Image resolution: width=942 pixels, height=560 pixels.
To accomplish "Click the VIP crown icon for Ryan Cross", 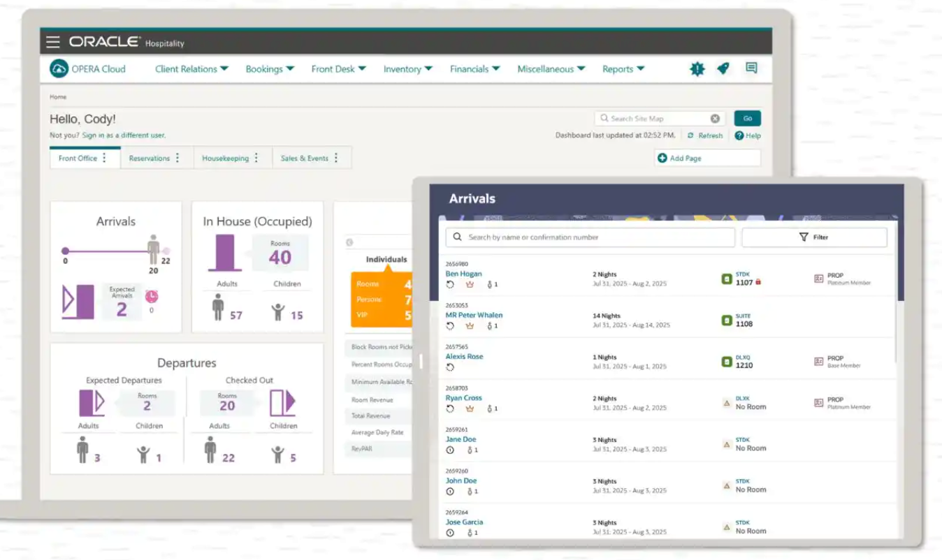I will pos(470,408).
